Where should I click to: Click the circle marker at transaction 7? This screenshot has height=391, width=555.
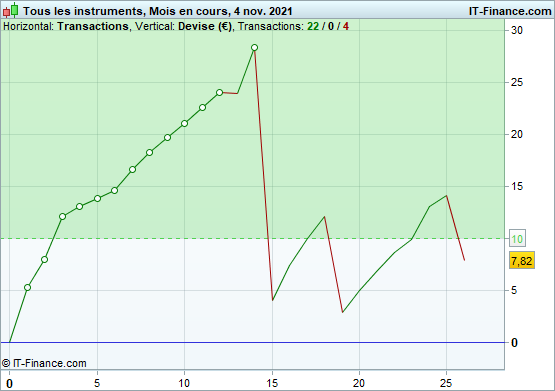coord(132,169)
